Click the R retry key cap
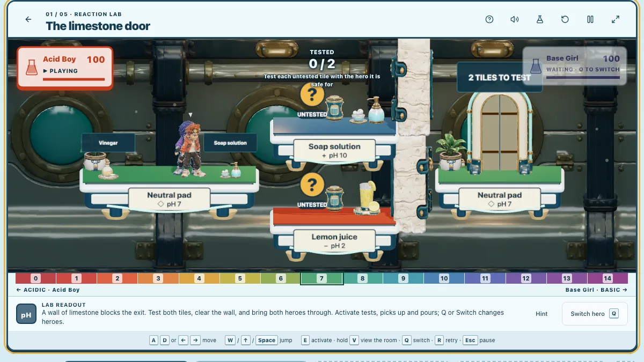644x362 pixels. coord(440,340)
